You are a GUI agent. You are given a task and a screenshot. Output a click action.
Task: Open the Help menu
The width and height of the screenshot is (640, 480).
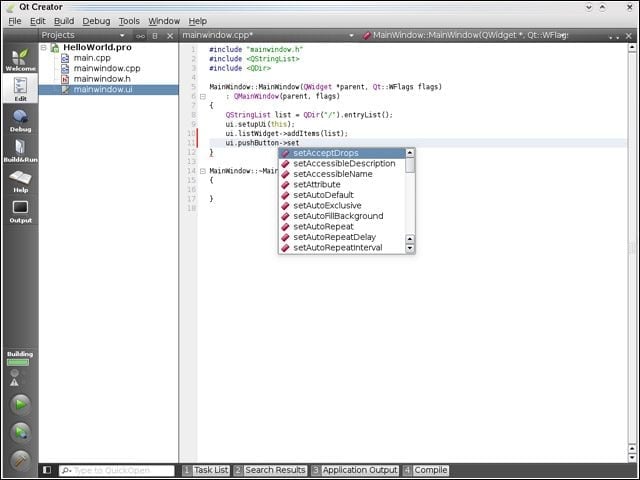pyautogui.click(x=198, y=21)
